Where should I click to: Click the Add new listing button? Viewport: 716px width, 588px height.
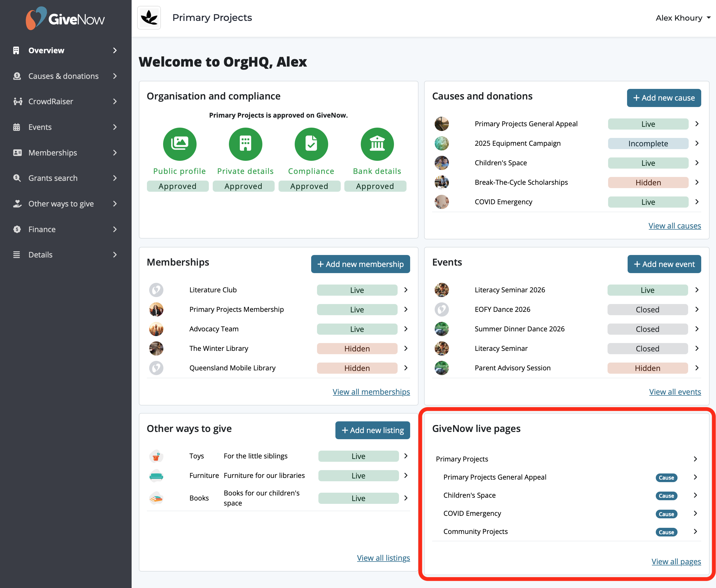tap(373, 430)
